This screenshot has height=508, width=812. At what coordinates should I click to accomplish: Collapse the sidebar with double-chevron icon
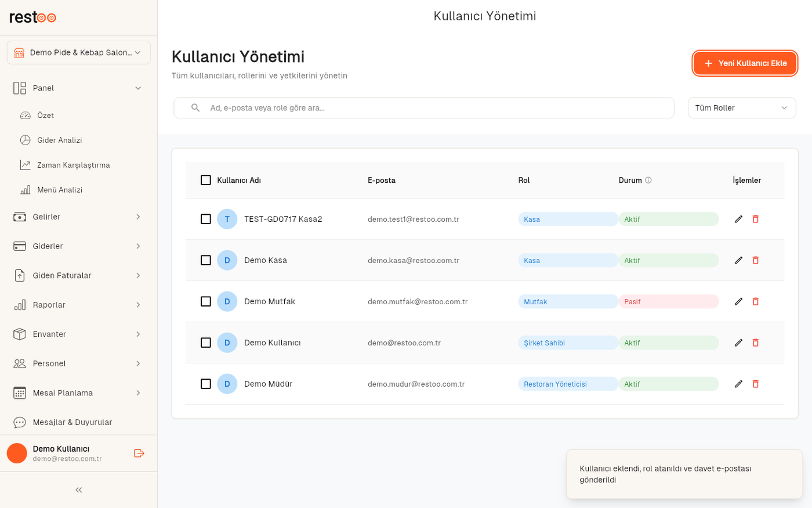[x=79, y=490]
